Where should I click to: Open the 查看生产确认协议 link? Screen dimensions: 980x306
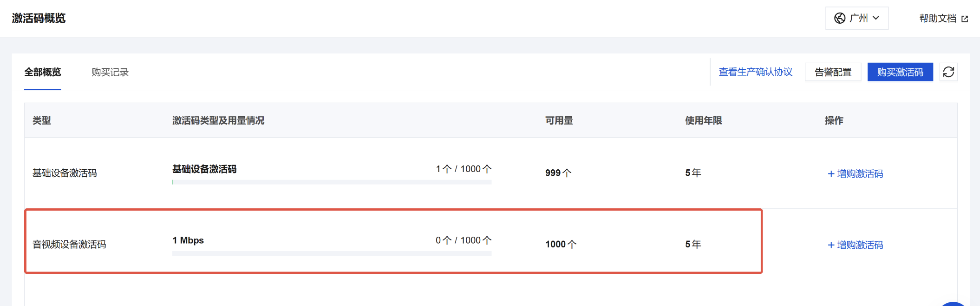pos(755,72)
